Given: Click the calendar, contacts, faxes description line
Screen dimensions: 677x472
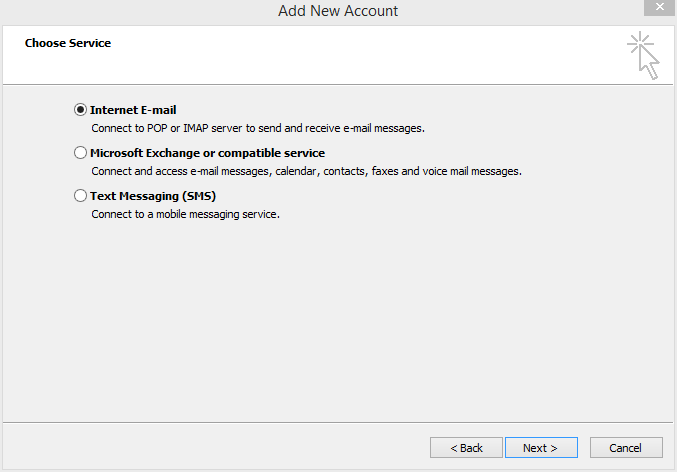Looking at the screenshot, I should pos(307,171).
